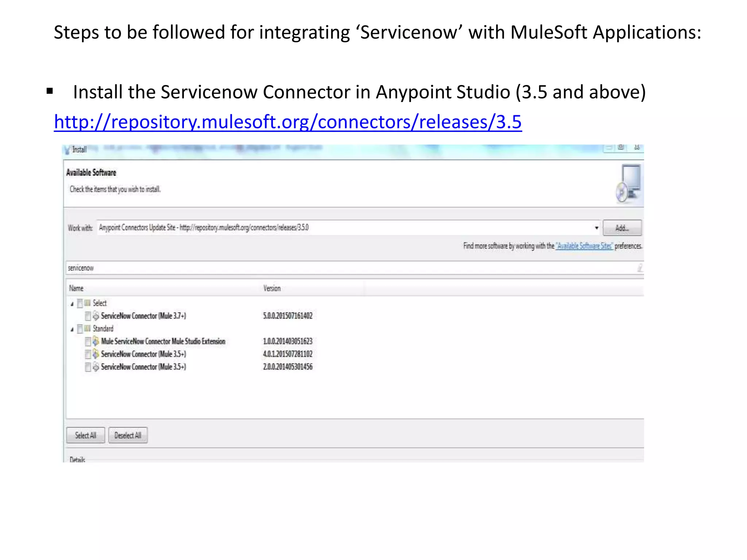Select Mule ServiceNow Connector Mule Studio Extension row

163,341
